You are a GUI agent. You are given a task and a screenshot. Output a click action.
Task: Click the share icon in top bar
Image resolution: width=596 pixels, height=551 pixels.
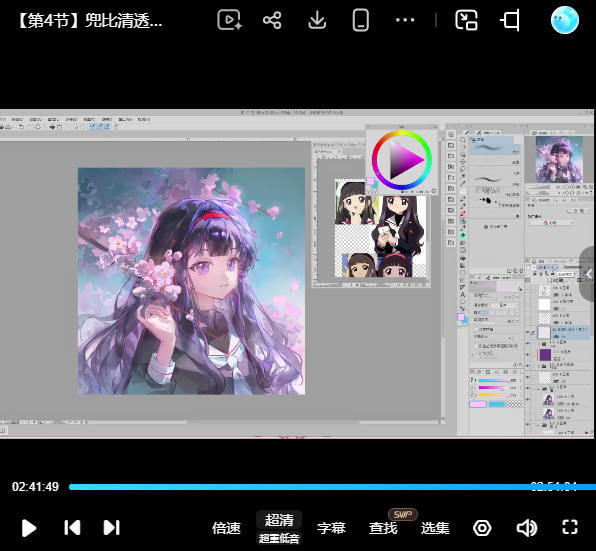click(x=272, y=20)
